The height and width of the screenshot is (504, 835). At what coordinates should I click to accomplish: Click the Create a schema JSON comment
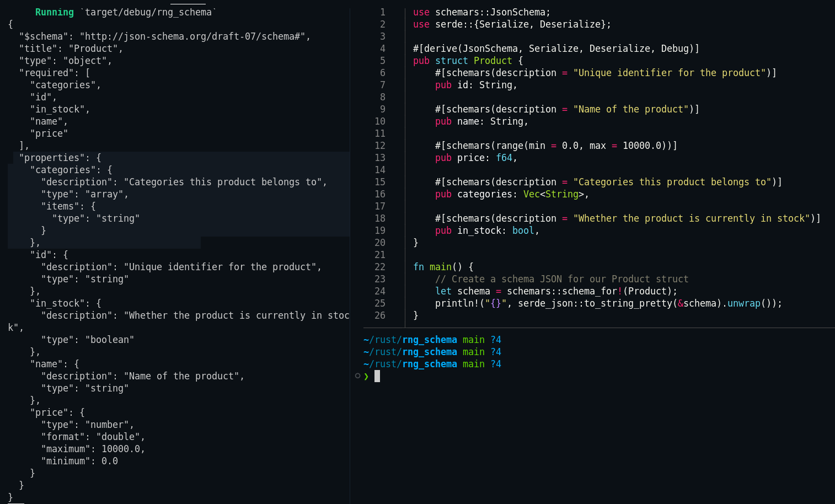click(563, 278)
